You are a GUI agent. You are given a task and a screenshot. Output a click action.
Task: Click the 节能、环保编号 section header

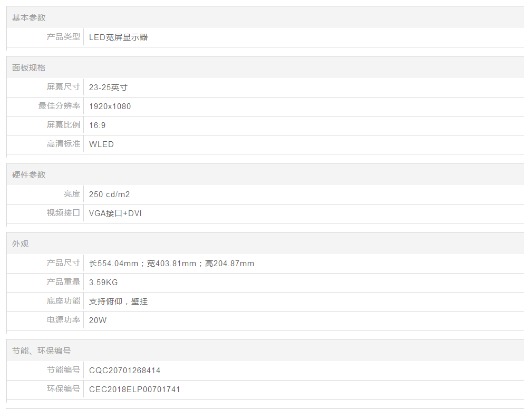42,351
